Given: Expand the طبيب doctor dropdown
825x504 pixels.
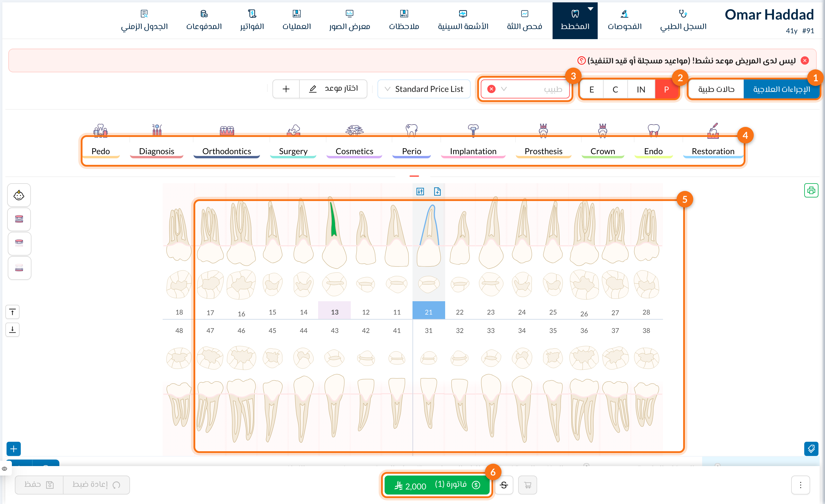Looking at the screenshot, I should [504, 89].
